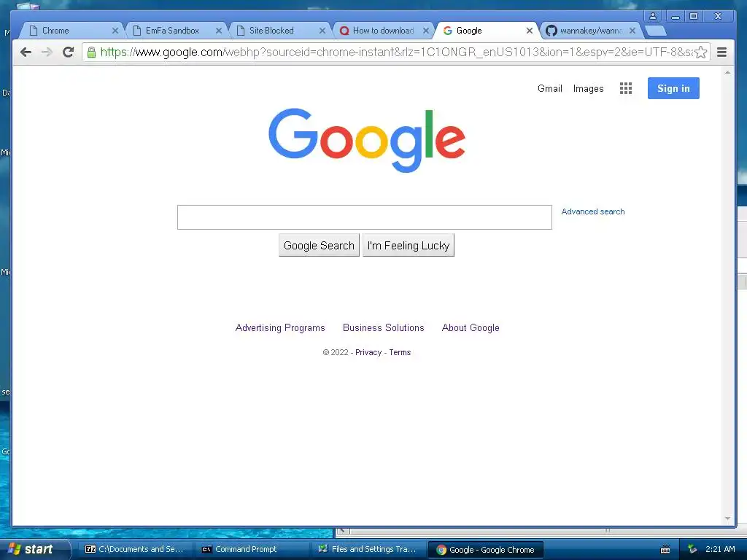Close the Chrome tab
This screenshot has height=560, width=747.
[115, 31]
